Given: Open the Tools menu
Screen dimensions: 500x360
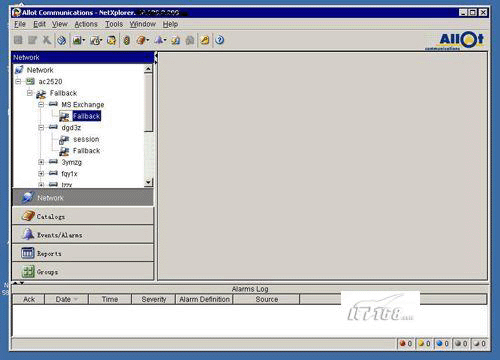Looking at the screenshot, I should [x=114, y=24].
